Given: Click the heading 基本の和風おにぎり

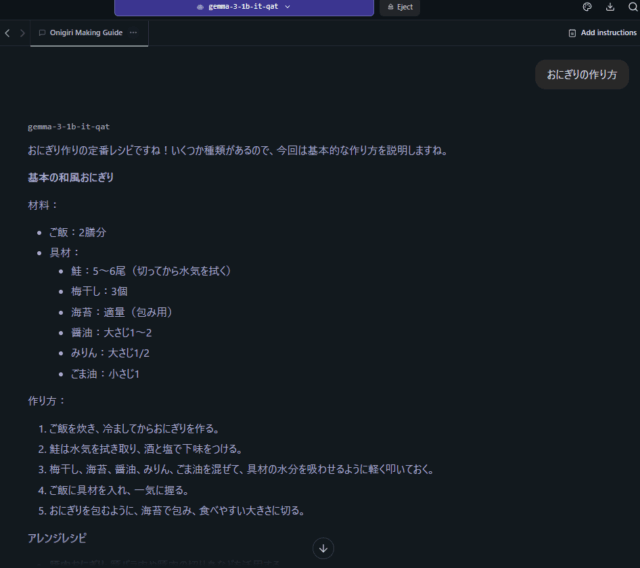Looking at the screenshot, I should (71, 178).
